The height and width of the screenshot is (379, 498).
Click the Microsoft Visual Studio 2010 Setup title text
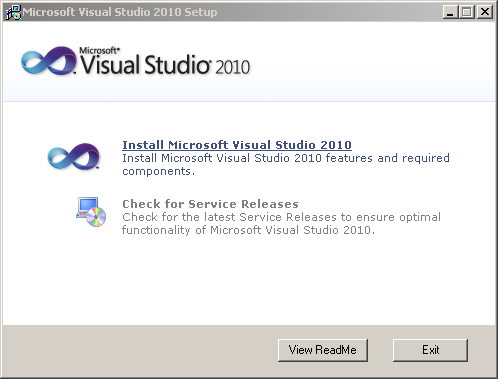pos(120,12)
